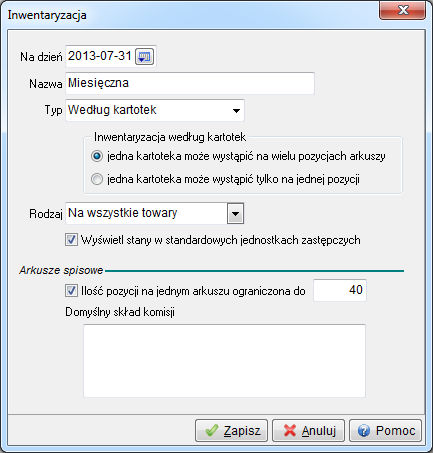Viewport: 433px width, 453px height.
Task: Click the Inwentaryzacja według kartotek group label
Action: (x=170, y=137)
